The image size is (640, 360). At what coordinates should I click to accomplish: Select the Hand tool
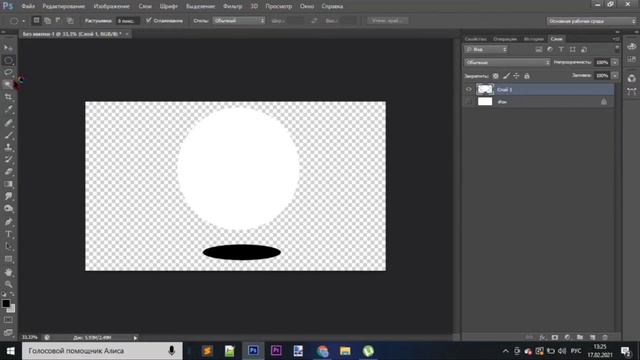pyautogui.click(x=8, y=272)
